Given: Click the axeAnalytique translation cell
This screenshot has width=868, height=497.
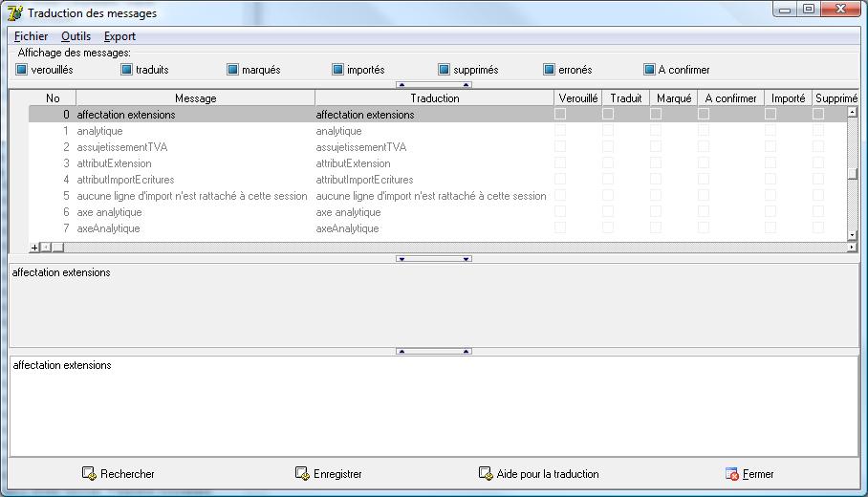Looking at the screenshot, I should pyautogui.click(x=435, y=228).
